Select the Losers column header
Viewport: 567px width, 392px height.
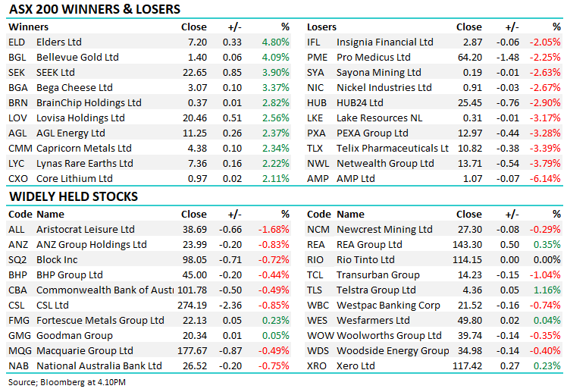[322, 27]
